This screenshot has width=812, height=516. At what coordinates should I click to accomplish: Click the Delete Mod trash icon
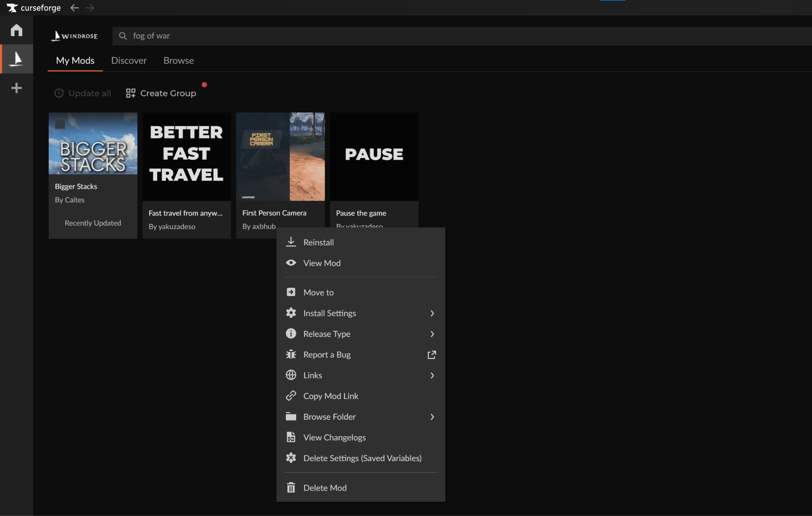pyautogui.click(x=291, y=487)
